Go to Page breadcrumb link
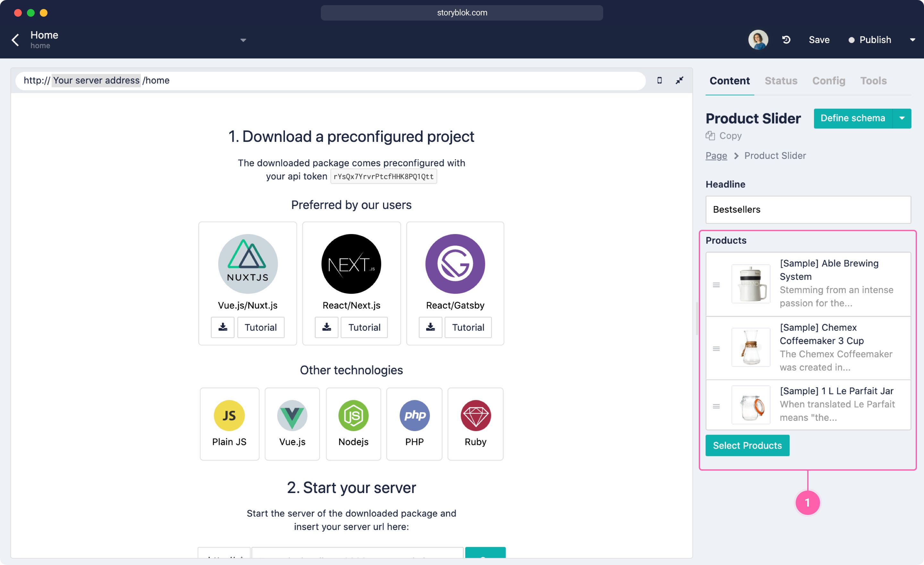 [x=716, y=156]
